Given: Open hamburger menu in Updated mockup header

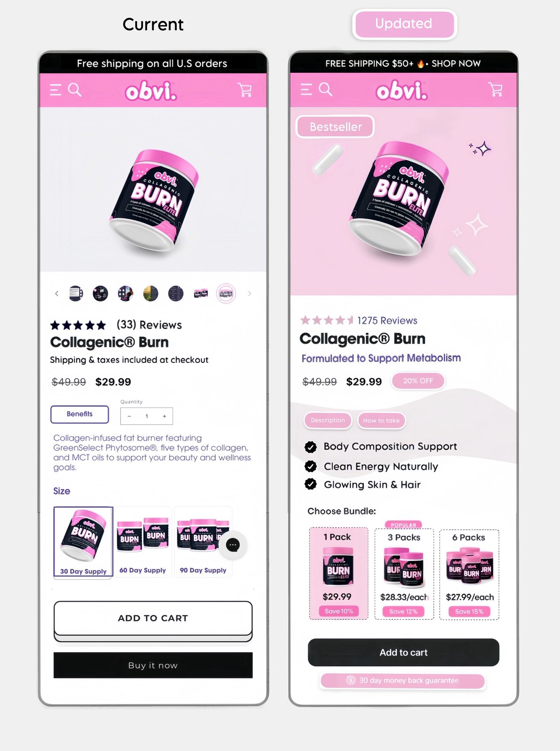Looking at the screenshot, I should [306, 89].
